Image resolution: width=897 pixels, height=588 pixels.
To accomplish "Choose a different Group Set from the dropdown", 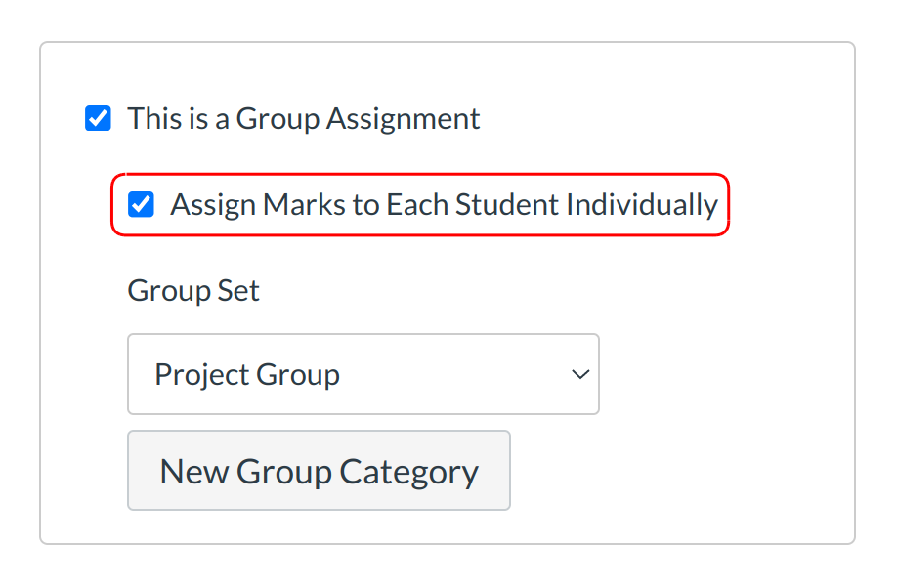I will click(363, 374).
